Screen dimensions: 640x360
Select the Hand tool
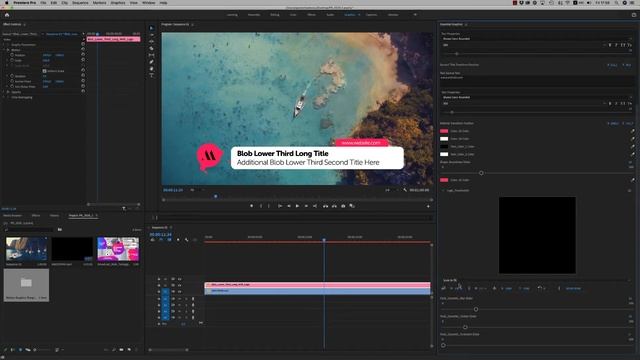point(151,69)
